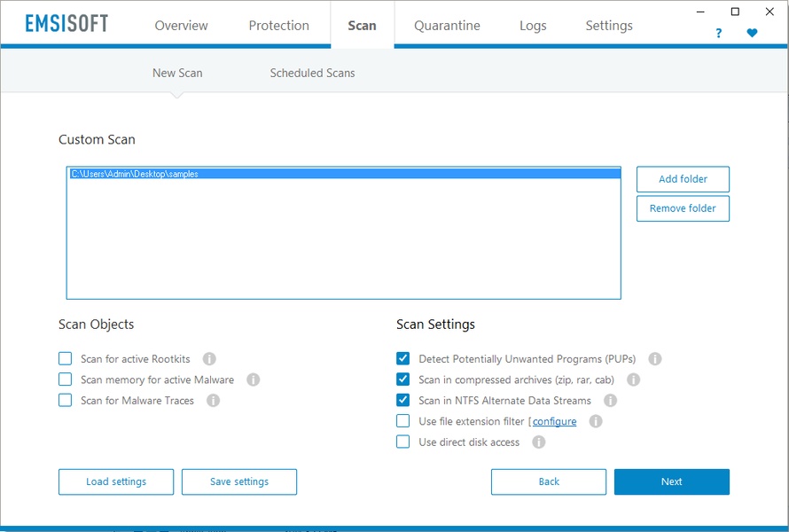The height and width of the screenshot is (532, 789).
Task: Show info for Scan memory for active Malware
Action: coord(254,379)
